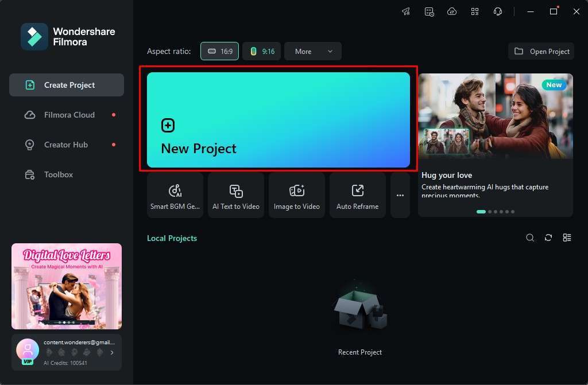
Task: Minimize the Filmora window
Action: (x=530, y=11)
